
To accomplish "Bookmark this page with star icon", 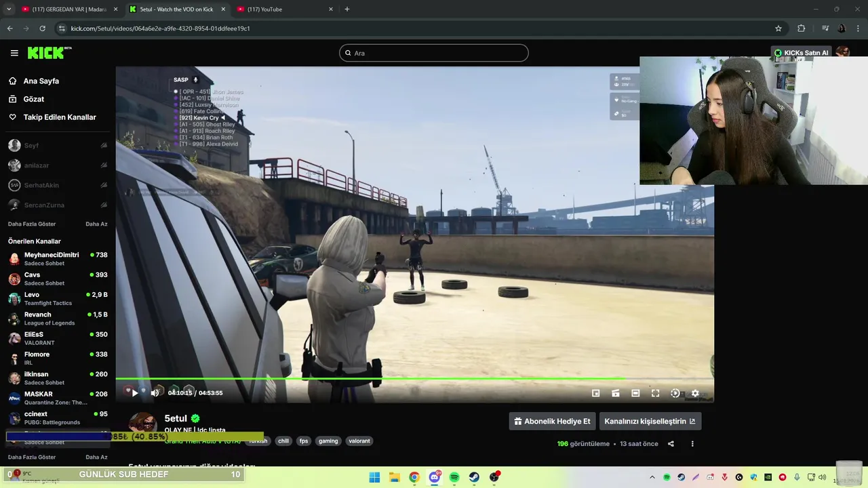I will pyautogui.click(x=778, y=28).
